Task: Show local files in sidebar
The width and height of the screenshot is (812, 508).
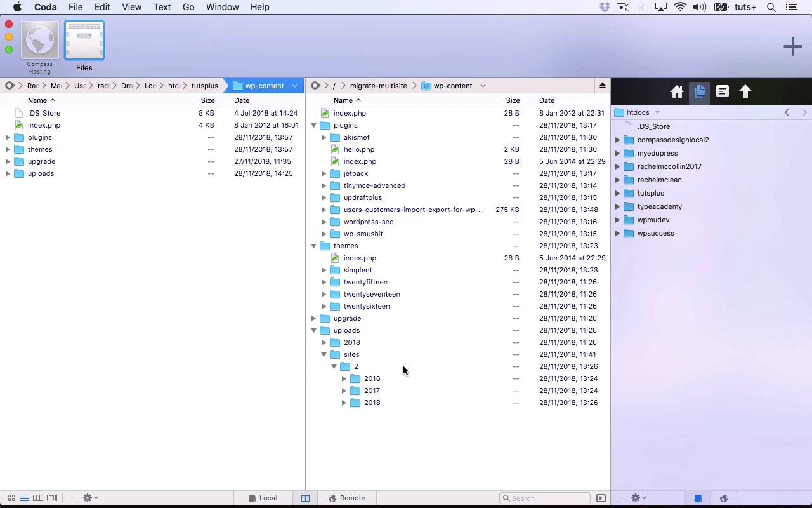Action: 697,498
